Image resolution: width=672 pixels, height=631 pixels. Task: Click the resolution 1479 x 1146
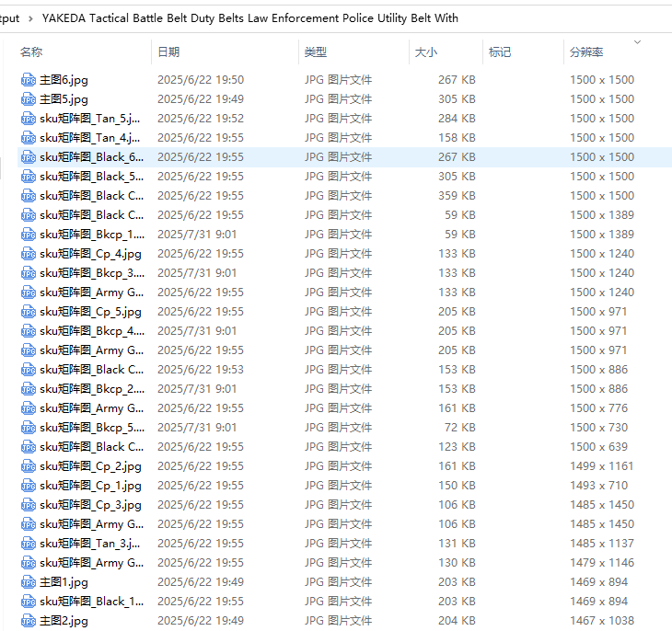point(602,562)
